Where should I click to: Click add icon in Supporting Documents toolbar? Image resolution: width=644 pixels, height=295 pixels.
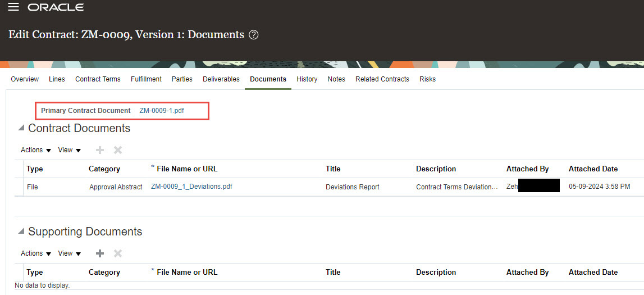tap(100, 253)
